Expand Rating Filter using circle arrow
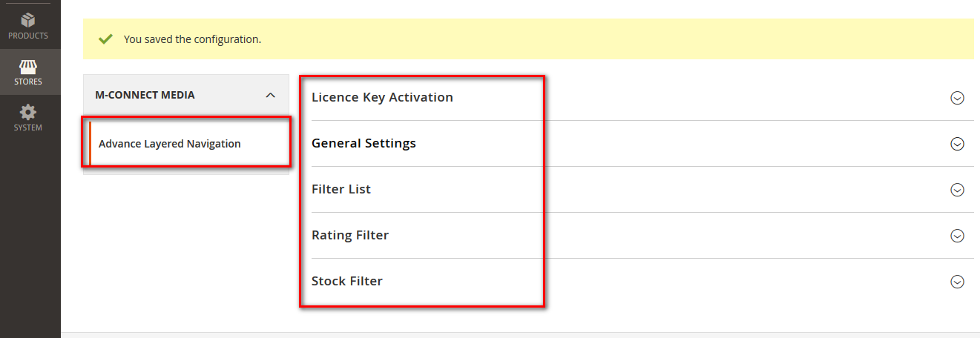Image resolution: width=980 pixels, height=338 pixels. [957, 236]
